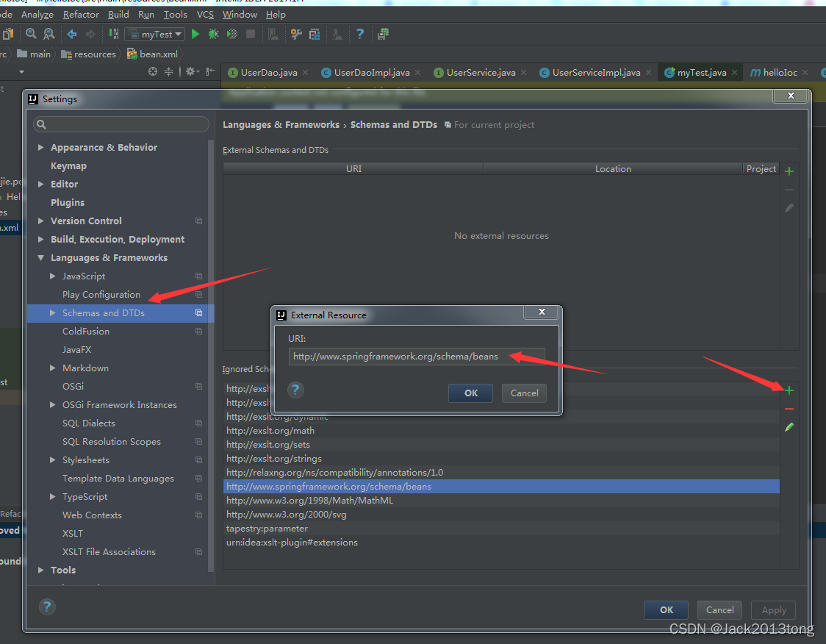Expand Appearance & Behavior settings node
This screenshot has width=826, height=644.
point(40,148)
